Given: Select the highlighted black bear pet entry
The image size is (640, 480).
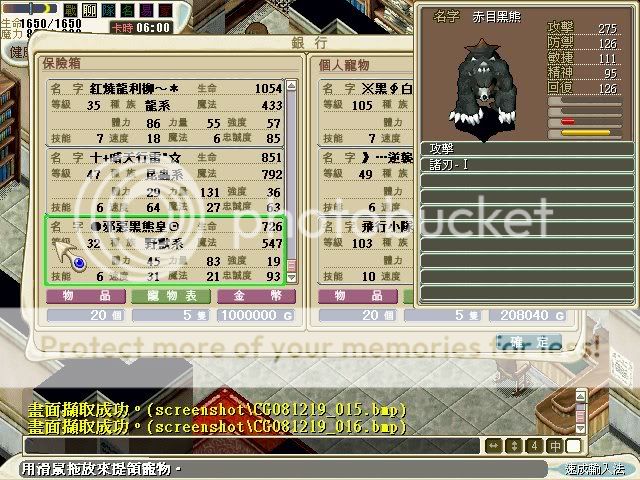Looking at the screenshot, I should (165, 250).
